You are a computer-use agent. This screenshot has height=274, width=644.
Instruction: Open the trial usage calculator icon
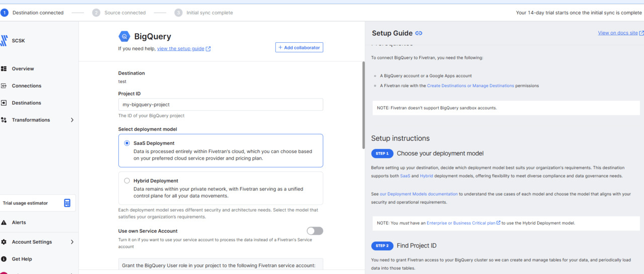point(67,203)
